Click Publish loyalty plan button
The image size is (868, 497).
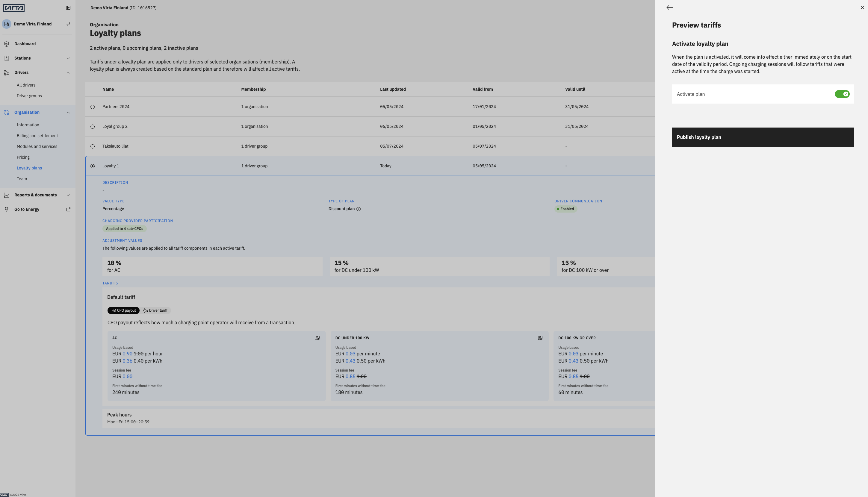[763, 137]
